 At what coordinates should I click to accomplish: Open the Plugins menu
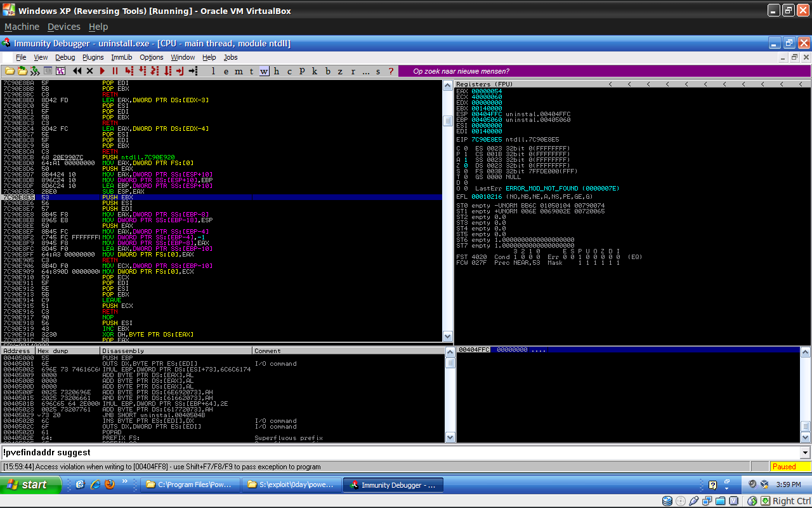[x=93, y=57]
